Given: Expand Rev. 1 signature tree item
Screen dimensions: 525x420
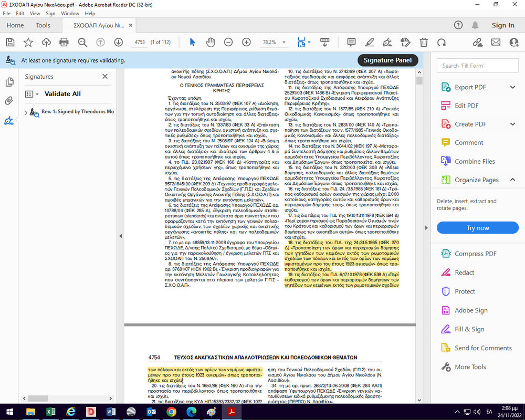Looking at the screenshot, I should click(x=26, y=112).
